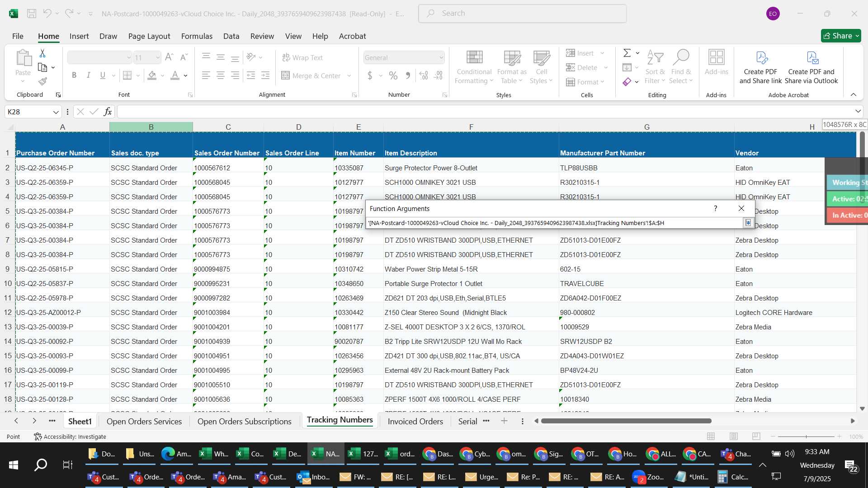The image size is (868, 488).
Task: Toggle Italic formatting
Action: 89,75
